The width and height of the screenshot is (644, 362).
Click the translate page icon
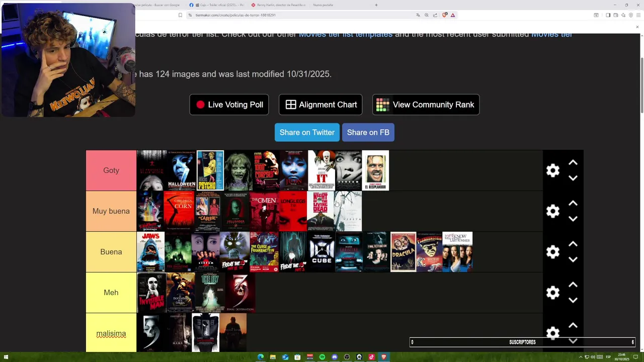tap(418, 15)
